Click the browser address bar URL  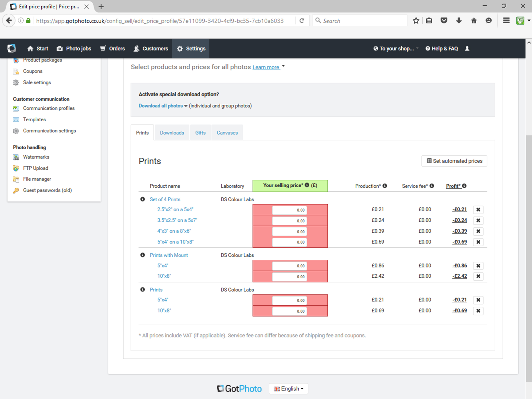click(x=160, y=21)
